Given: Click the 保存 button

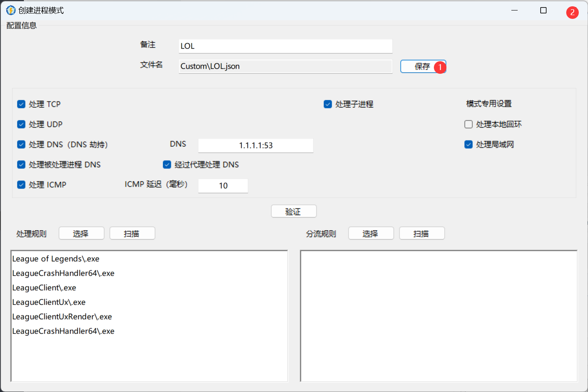Looking at the screenshot, I should [x=422, y=66].
